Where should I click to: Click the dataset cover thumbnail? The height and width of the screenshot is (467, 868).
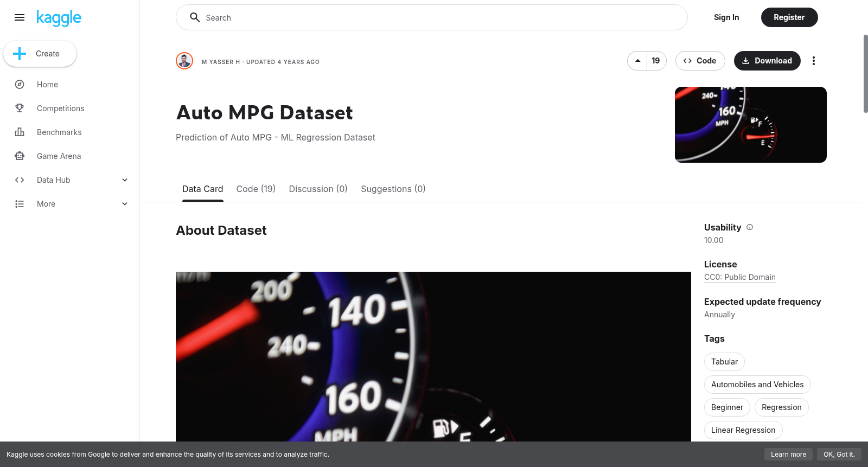coord(751,125)
